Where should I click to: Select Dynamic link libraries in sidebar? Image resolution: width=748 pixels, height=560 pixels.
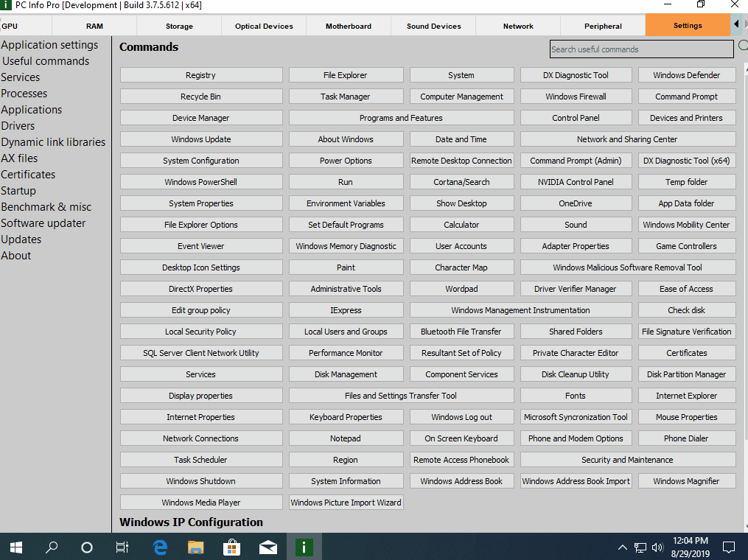point(53,142)
